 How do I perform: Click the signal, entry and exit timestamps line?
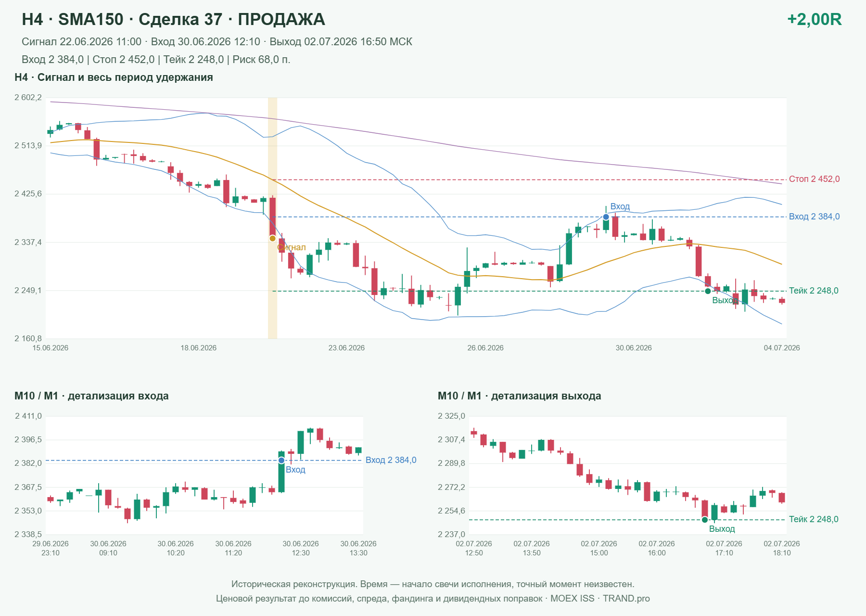coord(217,42)
